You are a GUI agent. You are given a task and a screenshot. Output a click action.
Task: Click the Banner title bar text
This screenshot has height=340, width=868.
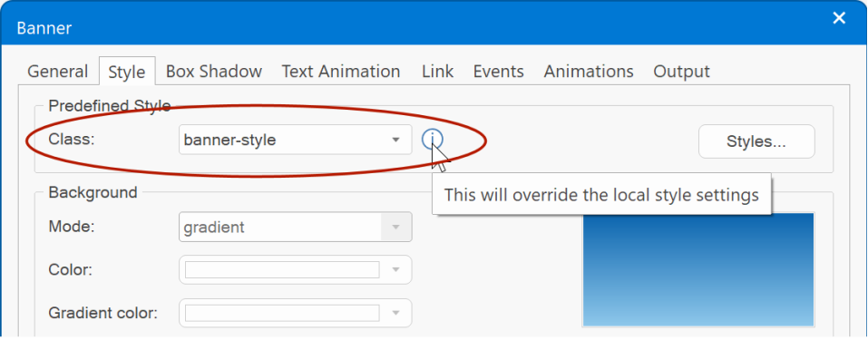(x=44, y=28)
